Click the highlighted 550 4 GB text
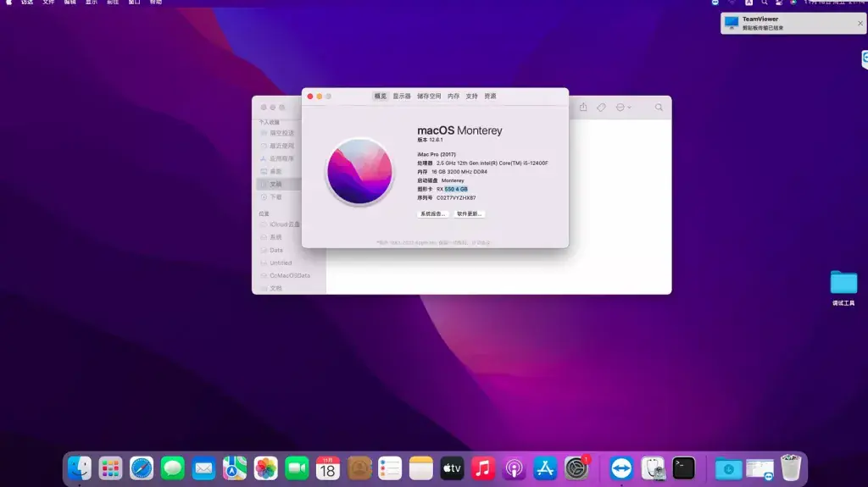The image size is (868, 487). (456, 189)
